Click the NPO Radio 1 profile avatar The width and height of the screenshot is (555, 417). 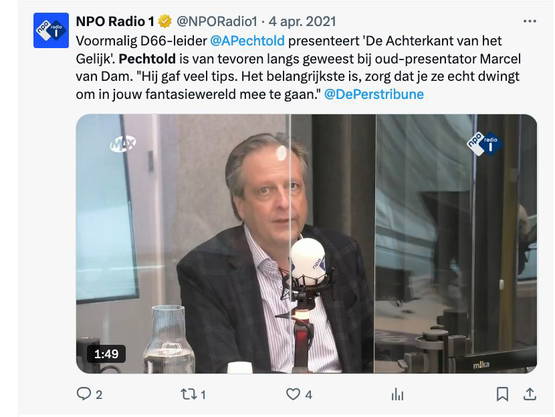click(x=51, y=30)
